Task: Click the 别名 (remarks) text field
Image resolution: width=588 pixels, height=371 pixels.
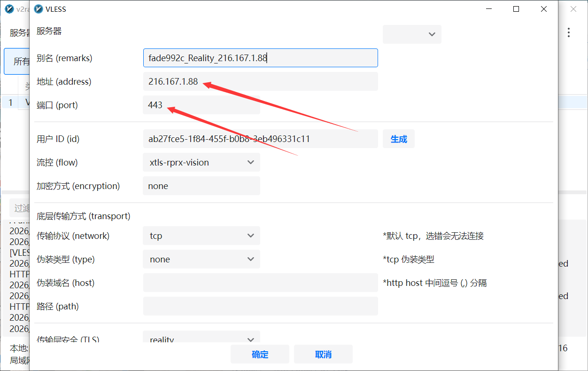Action: (260, 58)
